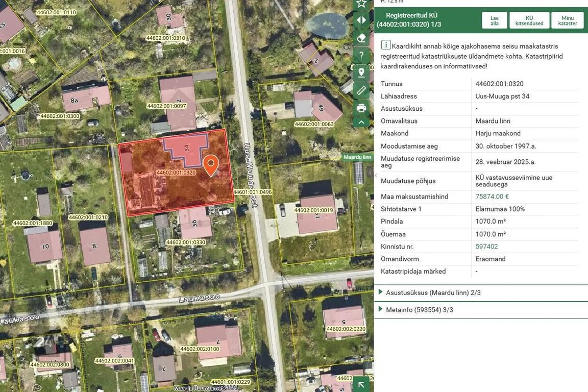Click the printer icon to print map
The width and height of the screenshot is (588, 392).
tap(361, 108)
